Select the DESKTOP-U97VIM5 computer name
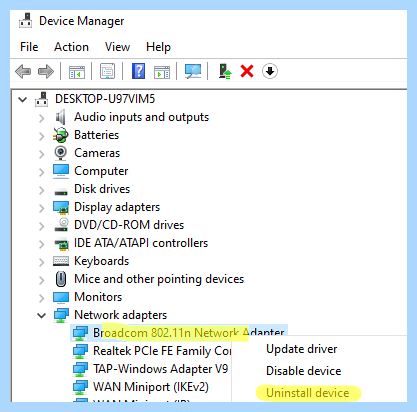 pos(105,99)
